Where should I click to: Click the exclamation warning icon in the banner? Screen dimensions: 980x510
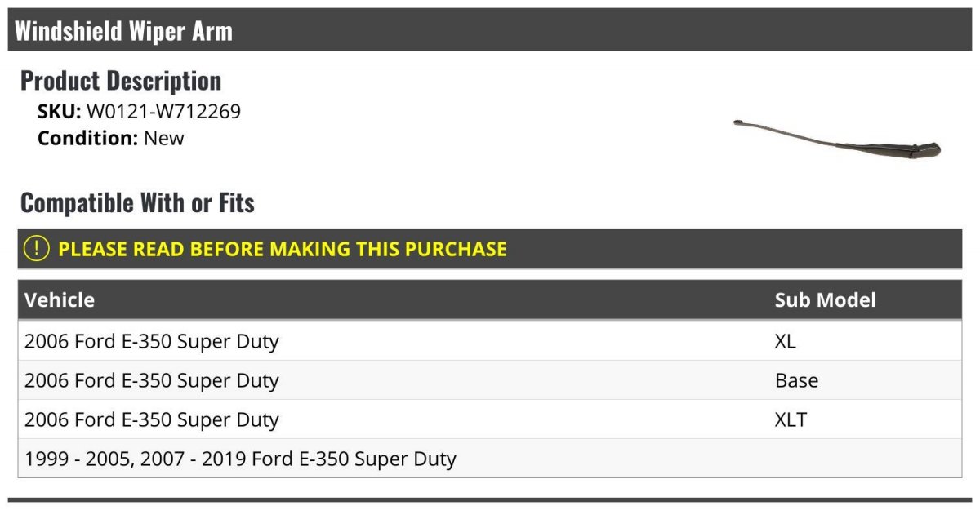tap(37, 249)
